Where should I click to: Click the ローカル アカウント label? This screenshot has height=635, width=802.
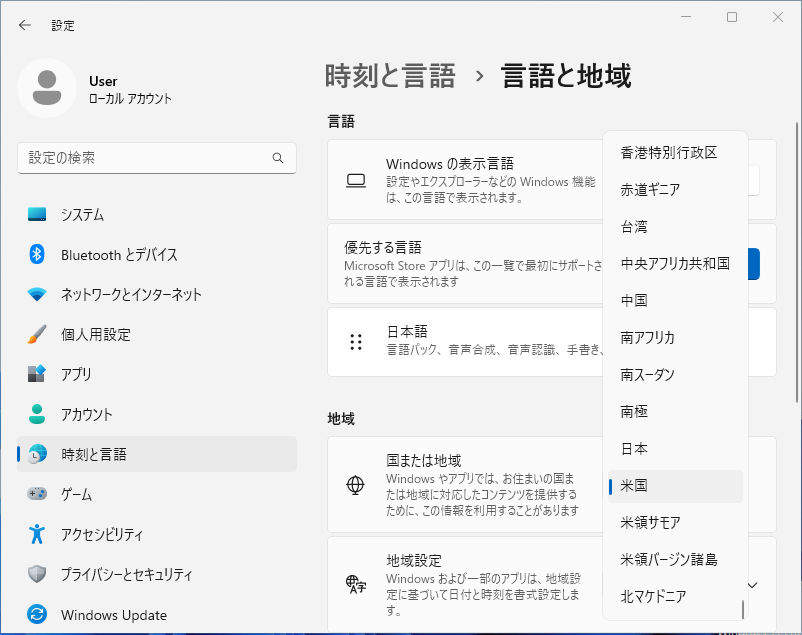pyautogui.click(x=130, y=99)
